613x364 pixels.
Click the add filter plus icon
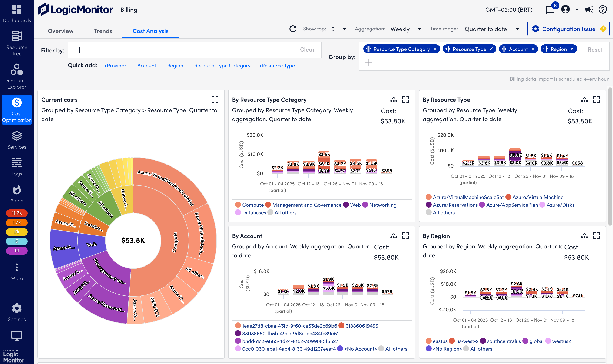click(79, 50)
